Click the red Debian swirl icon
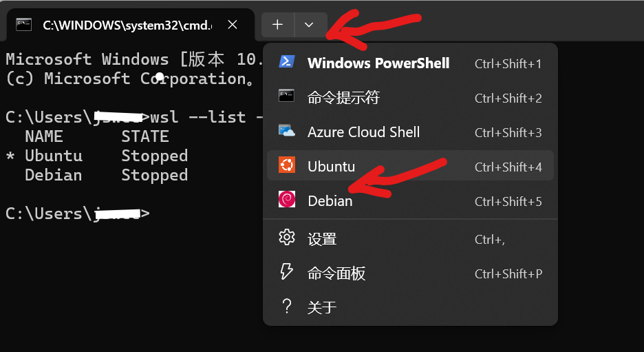 pos(286,200)
